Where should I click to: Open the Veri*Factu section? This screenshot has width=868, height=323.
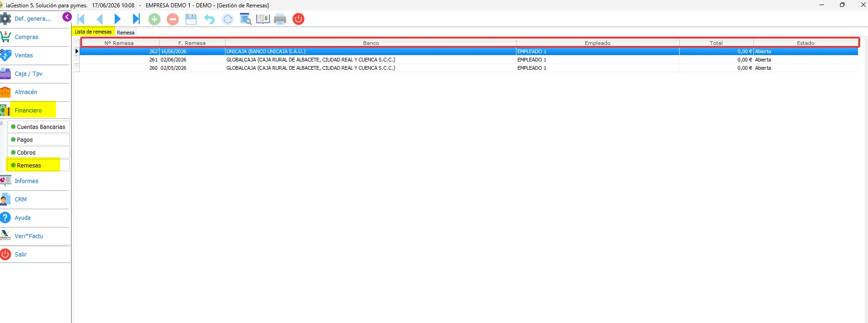[29, 236]
